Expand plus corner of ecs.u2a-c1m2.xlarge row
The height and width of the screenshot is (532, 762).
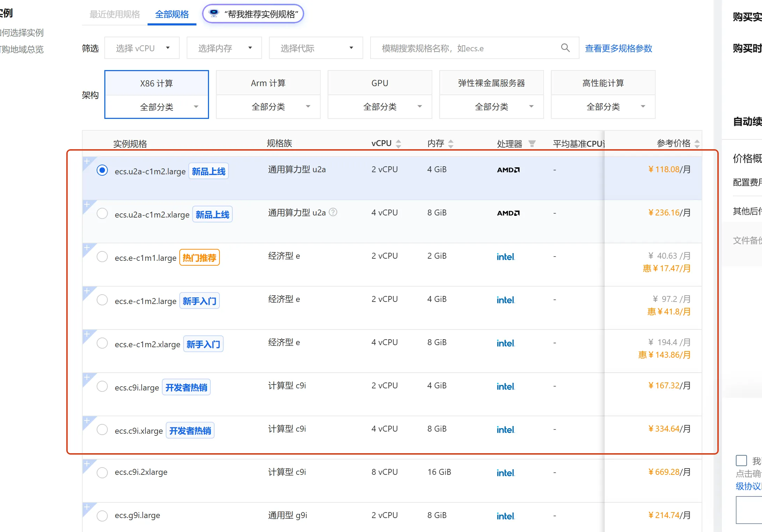coord(87,204)
